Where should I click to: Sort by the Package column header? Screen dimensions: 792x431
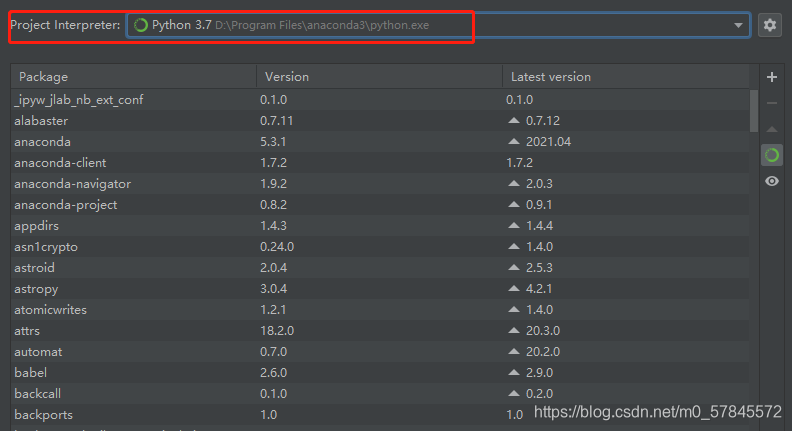133,77
